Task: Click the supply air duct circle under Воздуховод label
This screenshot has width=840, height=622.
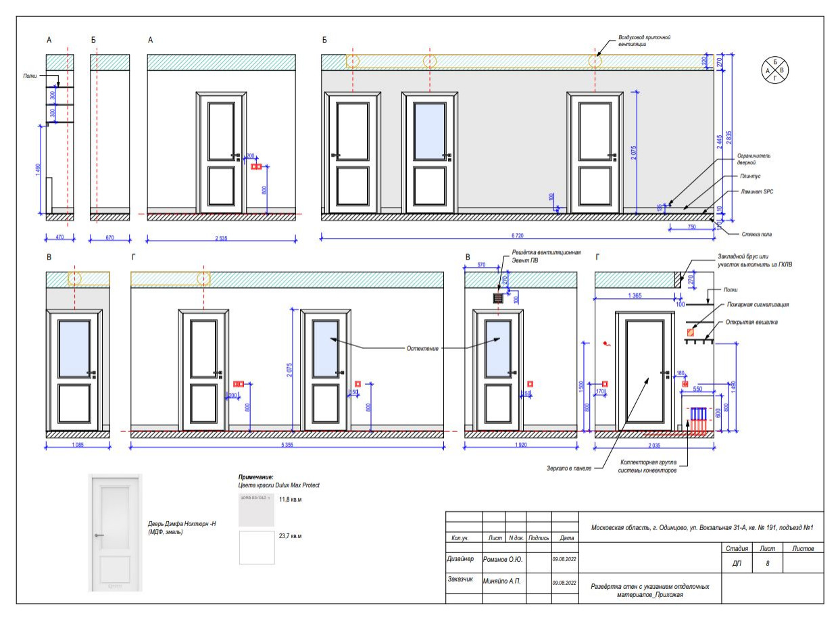Action: pos(595,62)
